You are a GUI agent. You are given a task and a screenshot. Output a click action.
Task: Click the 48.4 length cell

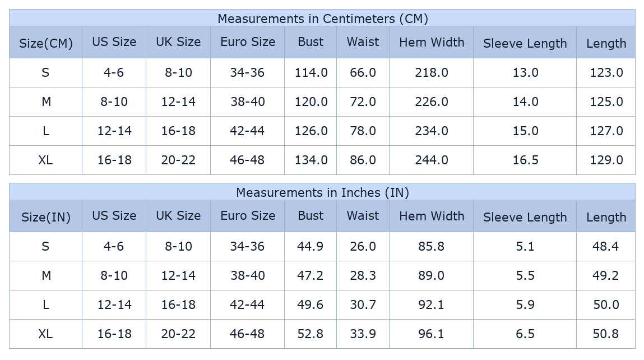click(x=606, y=246)
